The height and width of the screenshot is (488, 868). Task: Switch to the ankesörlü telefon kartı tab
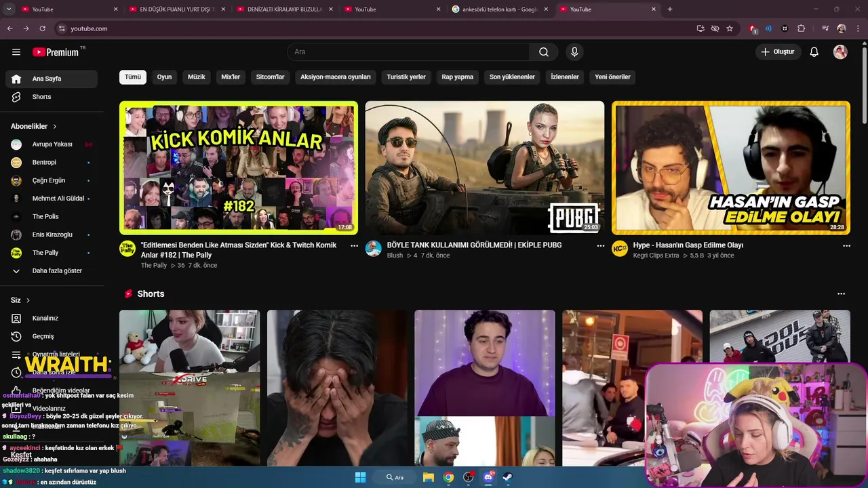click(x=500, y=9)
